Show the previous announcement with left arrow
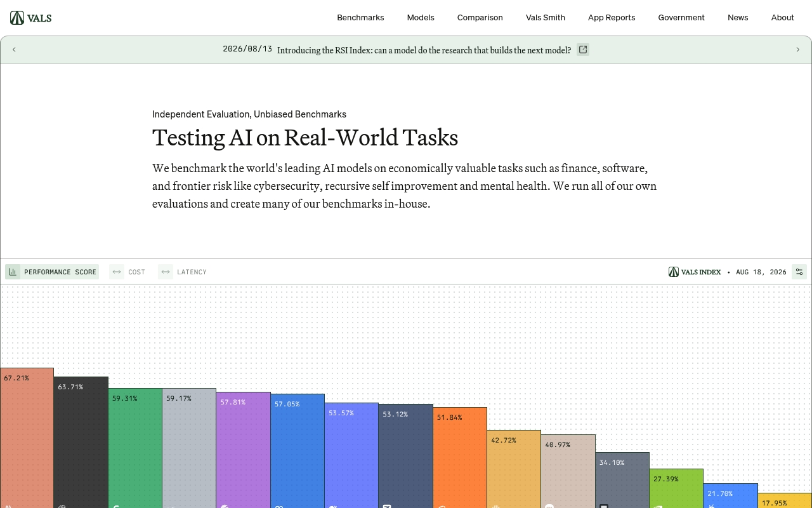This screenshot has height=508, width=812. (14, 50)
